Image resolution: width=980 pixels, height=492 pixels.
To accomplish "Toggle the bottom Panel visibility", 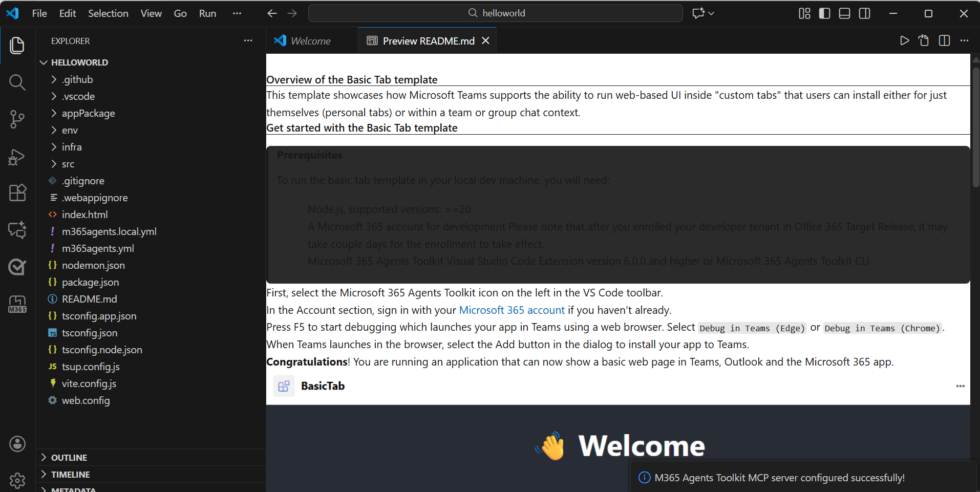I will coord(844,13).
